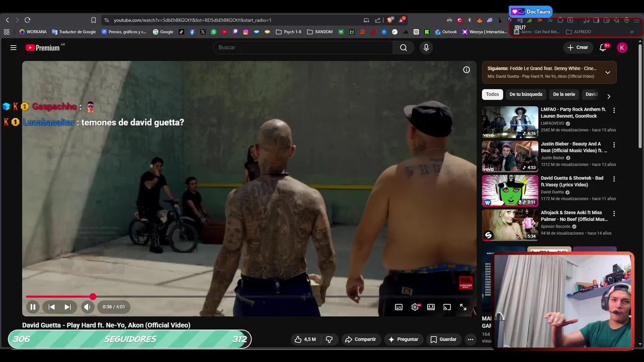This screenshot has height=362, width=644.
Task: Open David Guetta & Showtek Bad thumbnail
Action: tap(510, 191)
